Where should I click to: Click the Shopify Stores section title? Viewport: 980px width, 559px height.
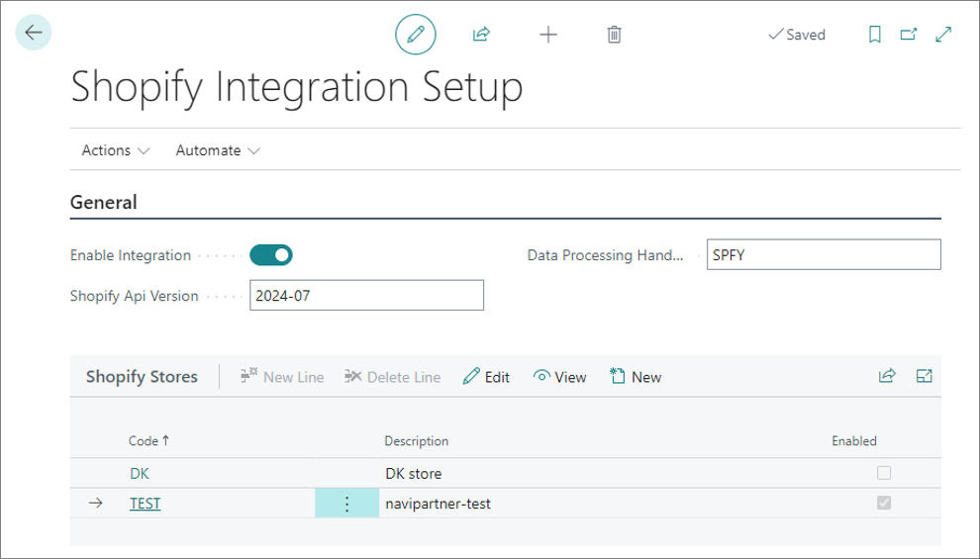142,377
